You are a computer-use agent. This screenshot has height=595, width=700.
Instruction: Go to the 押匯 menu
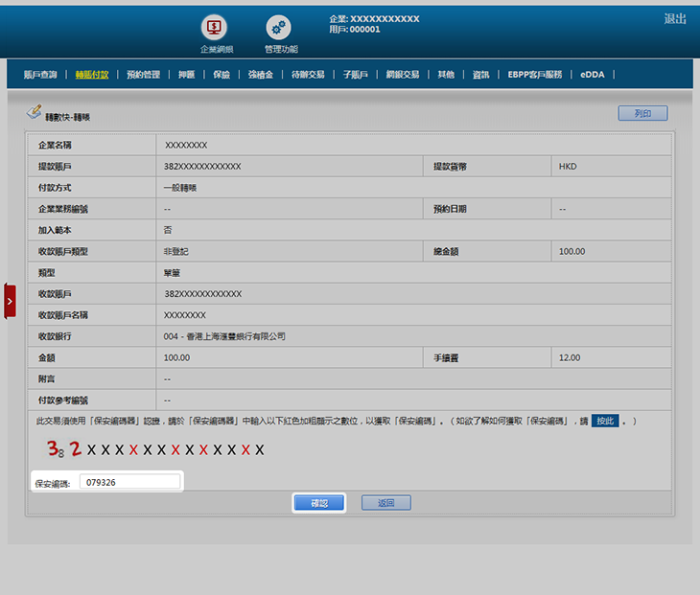186,74
